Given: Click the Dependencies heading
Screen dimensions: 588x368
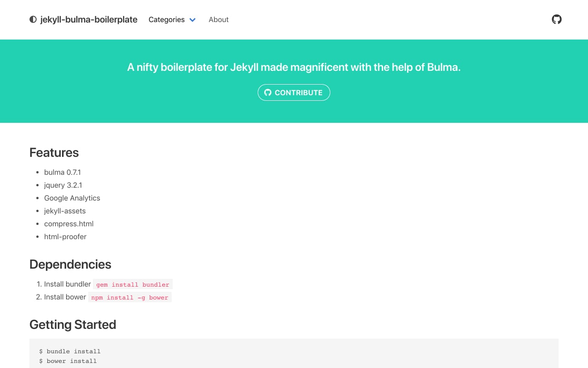Looking at the screenshot, I should pos(70,264).
